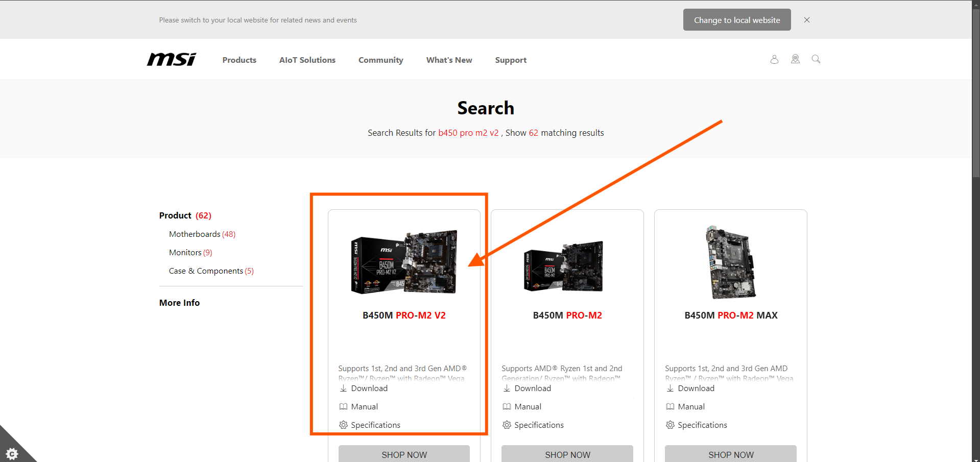980x462 pixels.
Task: Click the B450M PRO-M2 MAX product image
Action: click(730, 262)
